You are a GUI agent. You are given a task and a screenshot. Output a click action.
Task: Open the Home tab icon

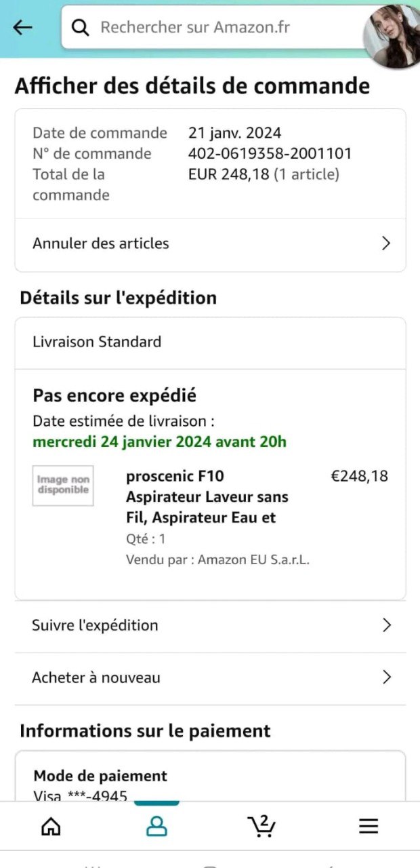[51, 825]
